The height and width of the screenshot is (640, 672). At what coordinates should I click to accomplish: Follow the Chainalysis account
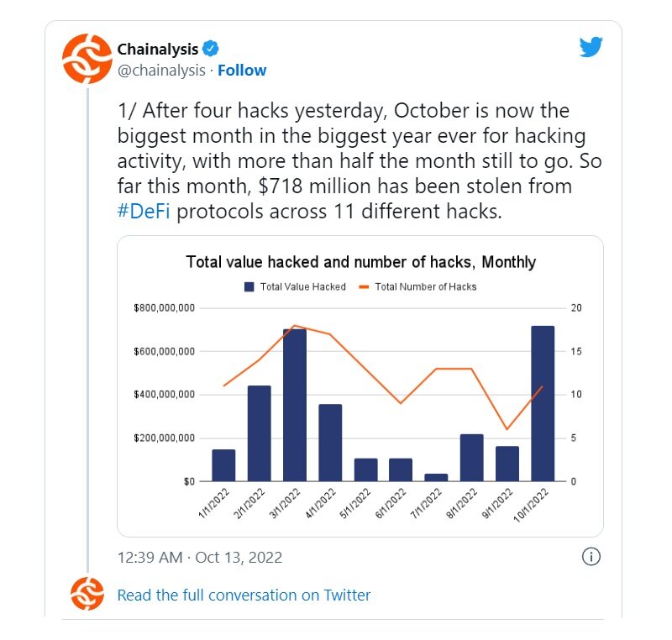click(242, 71)
